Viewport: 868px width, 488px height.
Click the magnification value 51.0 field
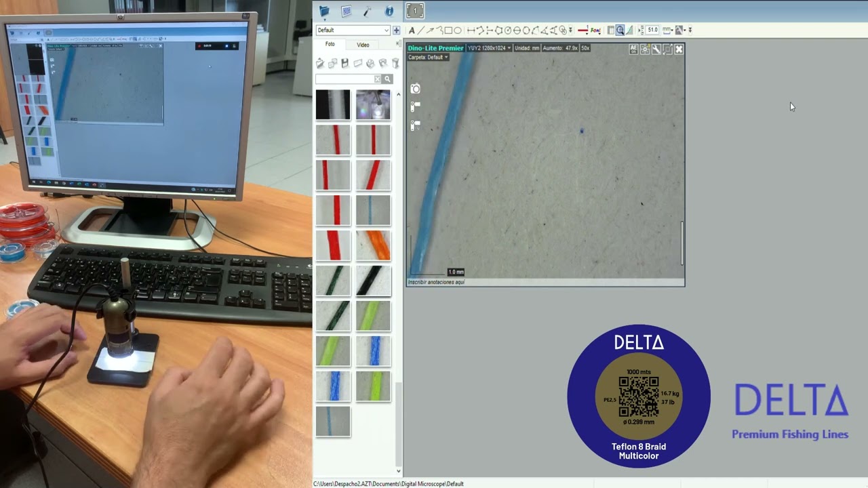coord(652,30)
